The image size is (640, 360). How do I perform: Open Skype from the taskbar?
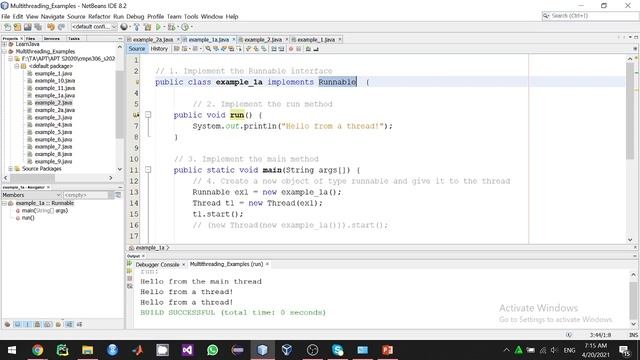(338, 350)
